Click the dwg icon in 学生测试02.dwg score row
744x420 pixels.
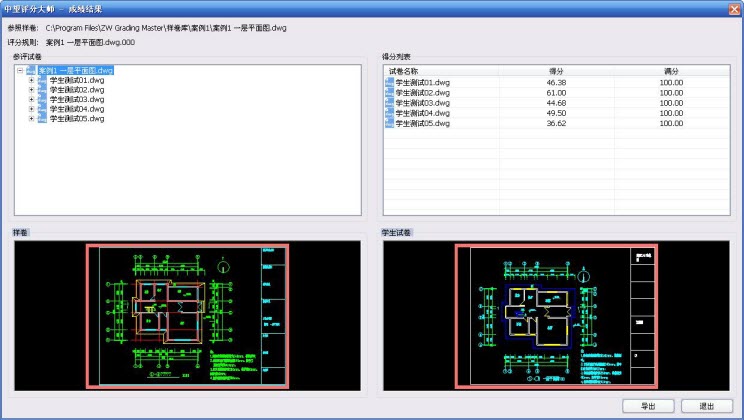[x=390, y=93]
